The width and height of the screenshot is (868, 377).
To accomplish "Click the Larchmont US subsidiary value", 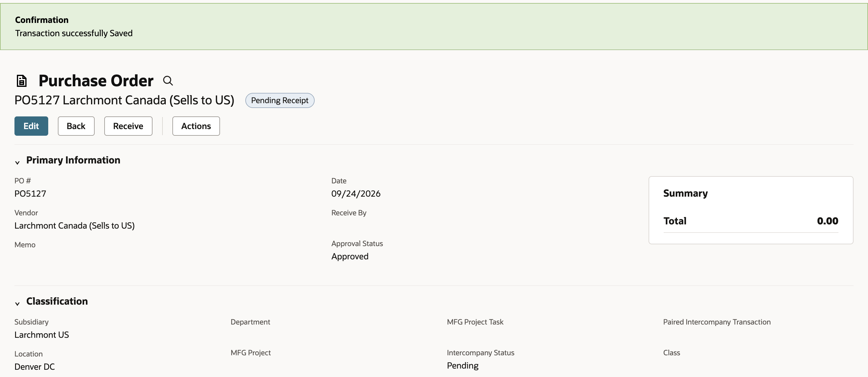I will tap(42, 335).
